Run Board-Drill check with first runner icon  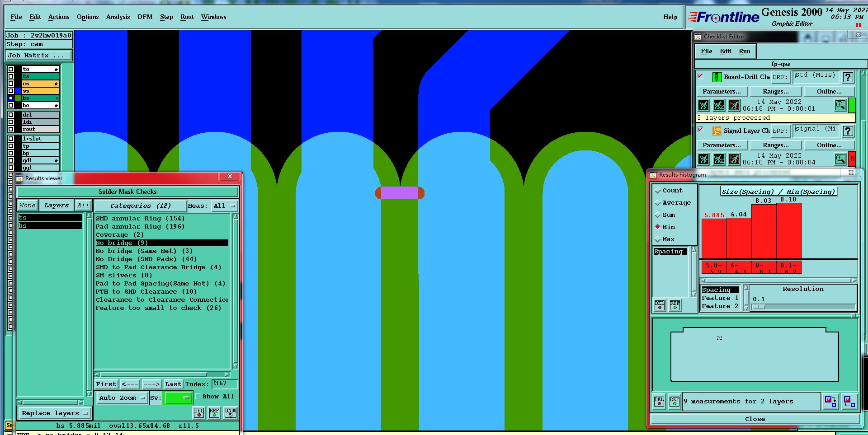pyautogui.click(x=704, y=106)
